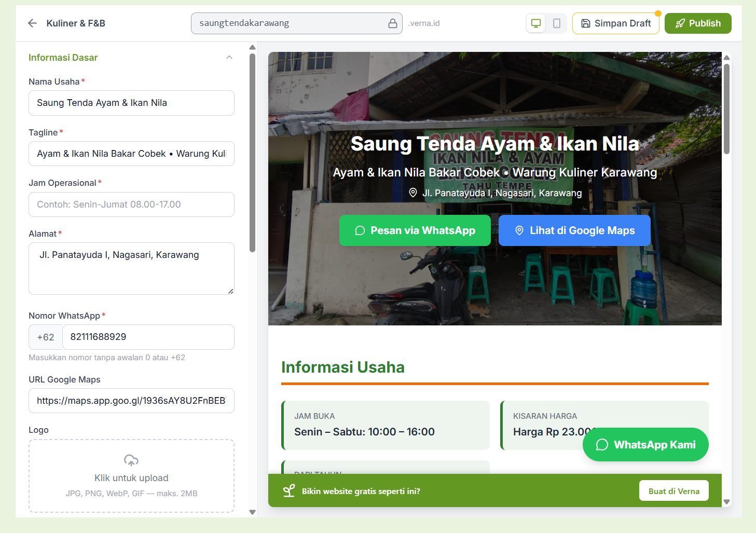
Task: Click the sprout icon in green banner
Action: point(289,491)
